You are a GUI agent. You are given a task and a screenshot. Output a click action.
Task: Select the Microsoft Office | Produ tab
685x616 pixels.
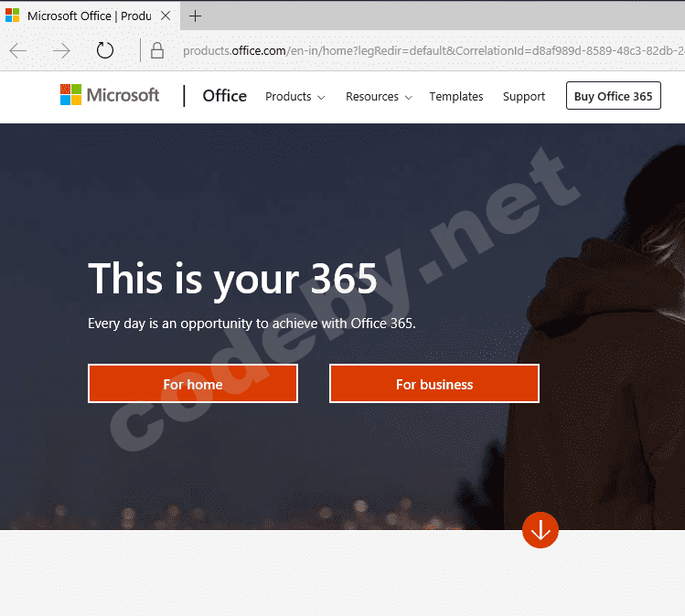coord(89,16)
